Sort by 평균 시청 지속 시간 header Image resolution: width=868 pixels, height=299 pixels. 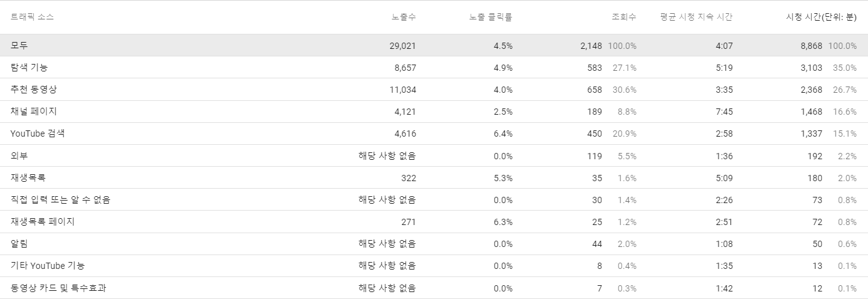pyautogui.click(x=696, y=18)
